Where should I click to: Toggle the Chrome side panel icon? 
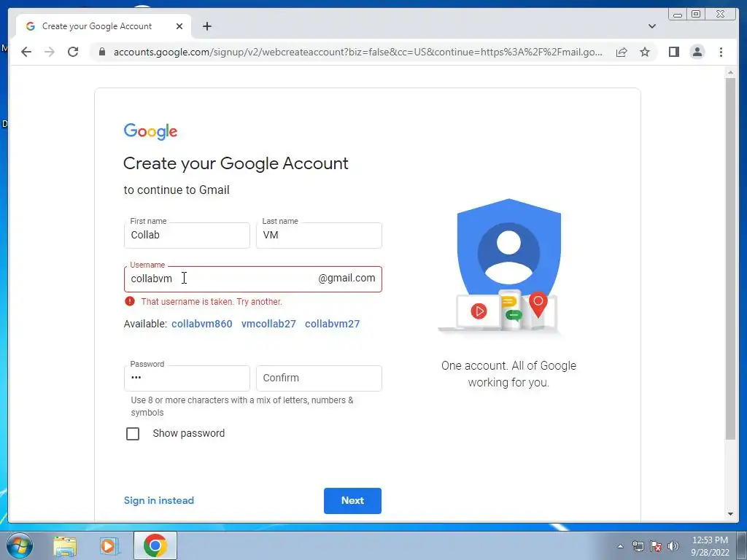673,52
